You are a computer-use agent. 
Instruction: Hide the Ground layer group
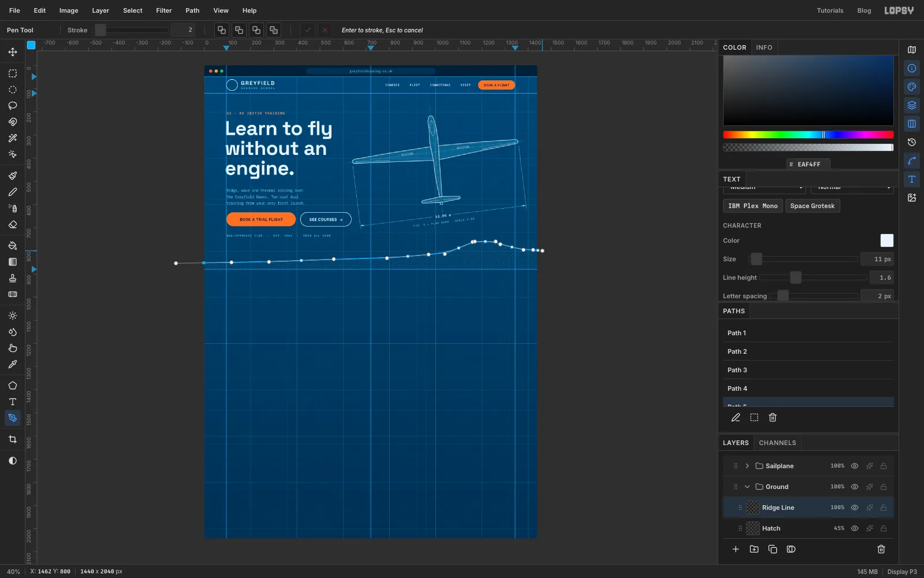pos(855,487)
